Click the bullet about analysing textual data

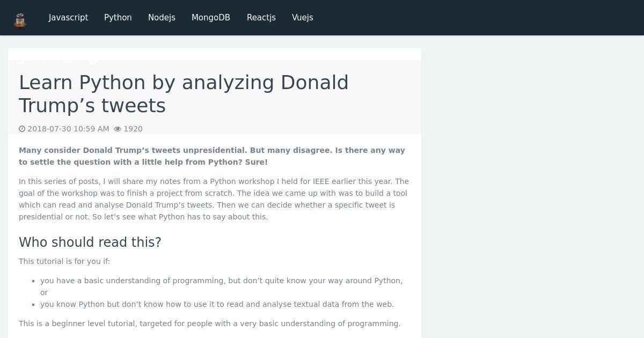[x=217, y=304]
